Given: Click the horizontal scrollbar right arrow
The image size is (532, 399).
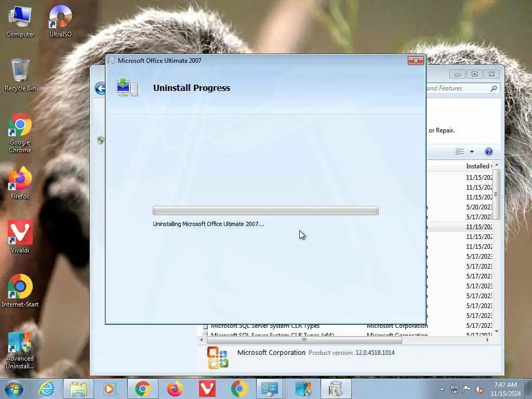Looking at the screenshot, I should [x=487, y=340].
